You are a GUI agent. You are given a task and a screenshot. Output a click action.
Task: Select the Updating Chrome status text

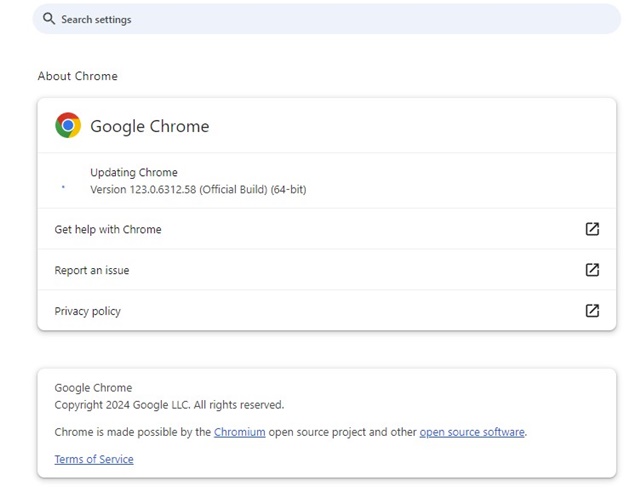pyautogui.click(x=133, y=172)
